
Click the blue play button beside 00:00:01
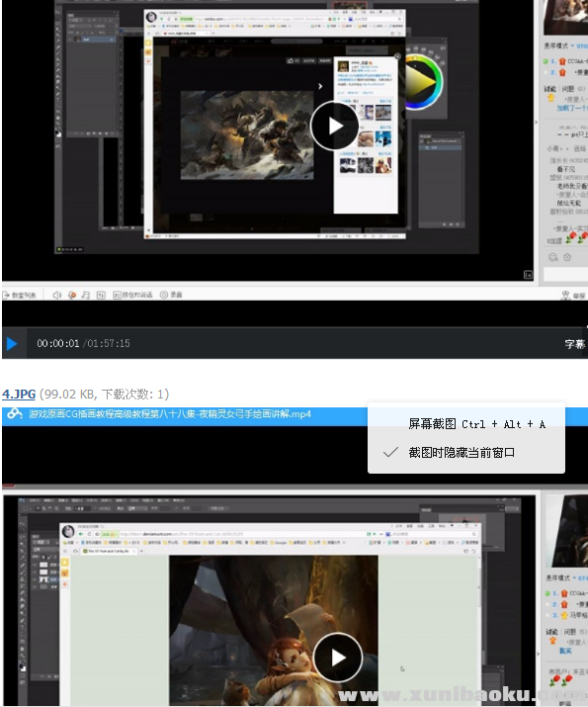click(12, 343)
